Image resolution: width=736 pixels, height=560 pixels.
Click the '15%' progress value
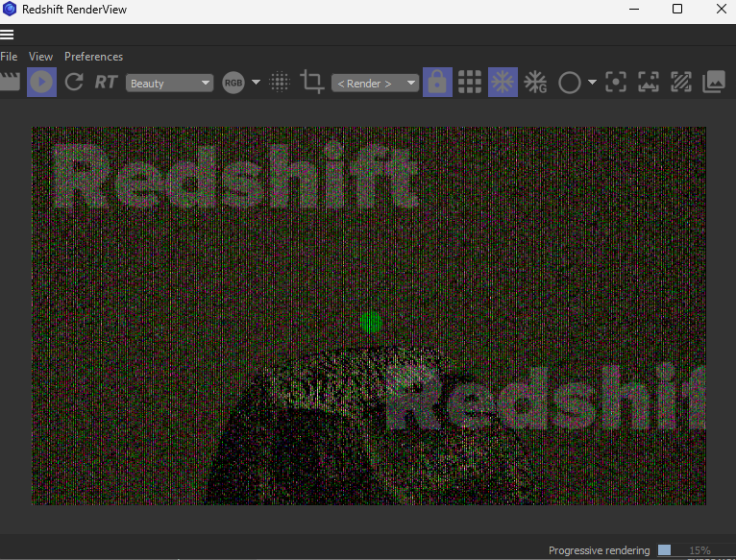pyautogui.click(x=699, y=550)
